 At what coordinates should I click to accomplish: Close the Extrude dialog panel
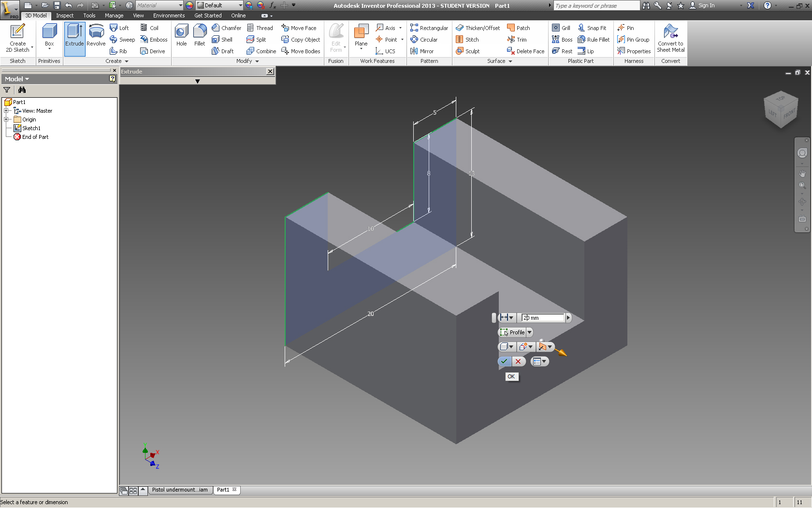click(x=270, y=72)
